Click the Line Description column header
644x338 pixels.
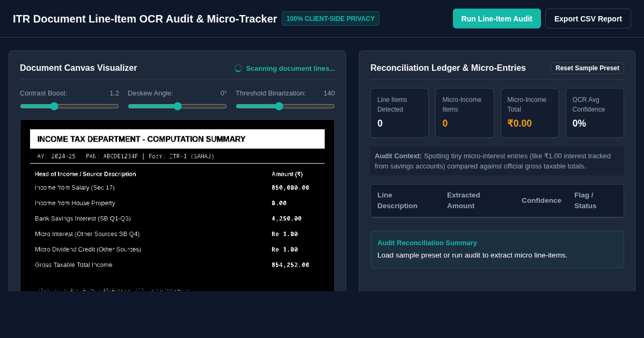[397, 201]
